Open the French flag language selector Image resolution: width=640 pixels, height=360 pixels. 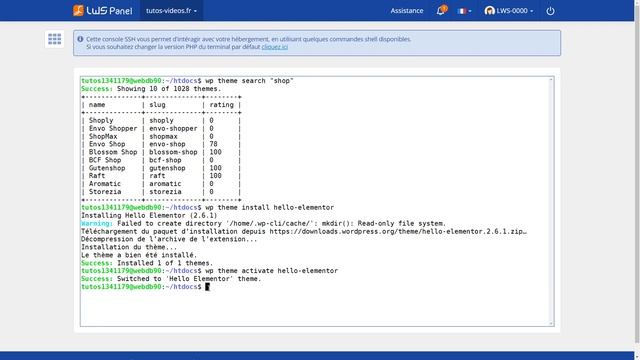pyautogui.click(x=464, y=11)
